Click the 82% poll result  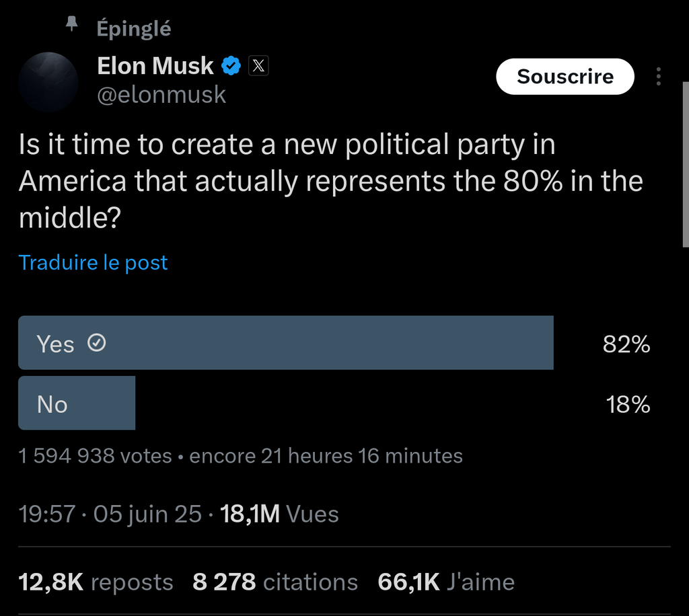point(626,344)
